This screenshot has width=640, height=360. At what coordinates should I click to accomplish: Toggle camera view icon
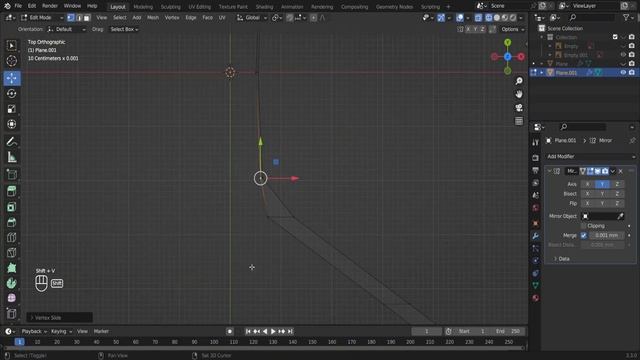click(x=519, y=108)
